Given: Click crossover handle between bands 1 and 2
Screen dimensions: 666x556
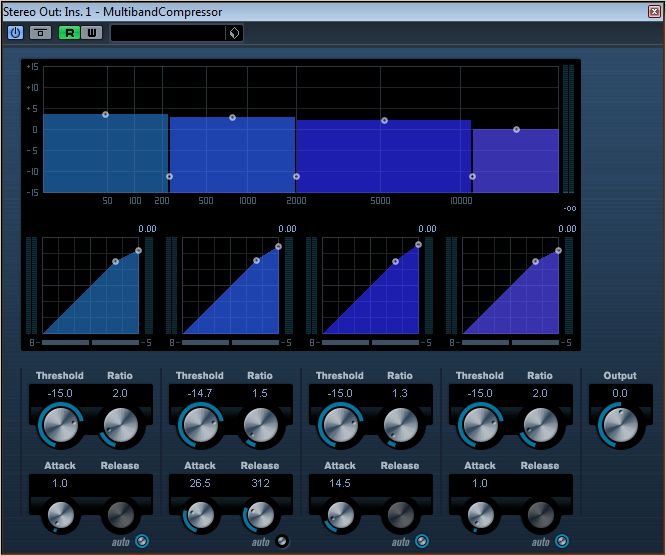Looking at the screenshot, I should coord(169,176).
